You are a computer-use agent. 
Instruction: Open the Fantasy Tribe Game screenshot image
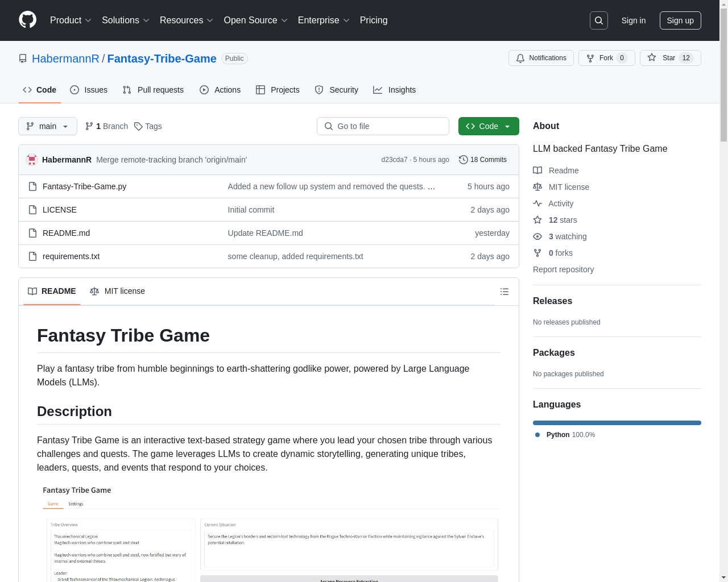268,532
